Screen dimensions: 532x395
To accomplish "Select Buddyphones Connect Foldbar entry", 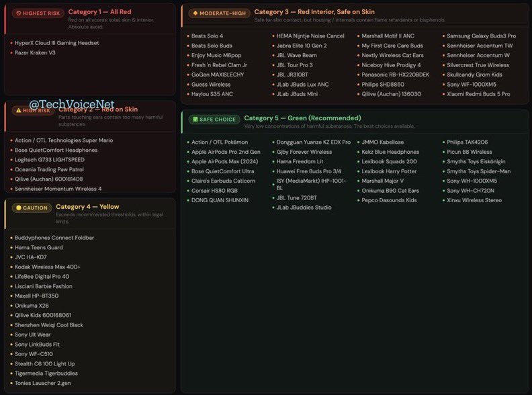I will (x=54, y=238).
